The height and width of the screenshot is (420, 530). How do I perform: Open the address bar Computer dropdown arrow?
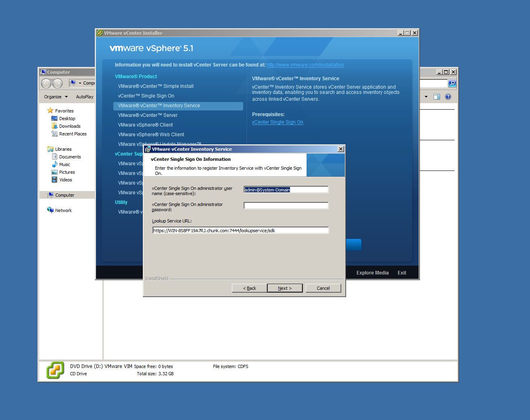click(x=80, y=83)
